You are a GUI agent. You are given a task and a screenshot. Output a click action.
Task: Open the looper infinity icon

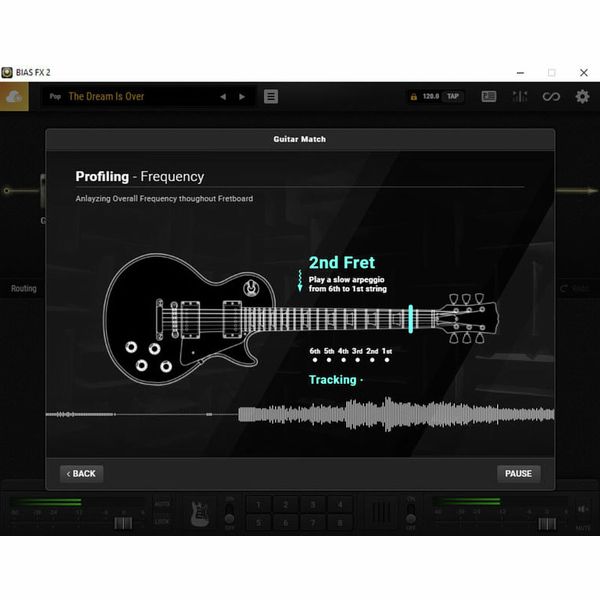pos(551,97)
